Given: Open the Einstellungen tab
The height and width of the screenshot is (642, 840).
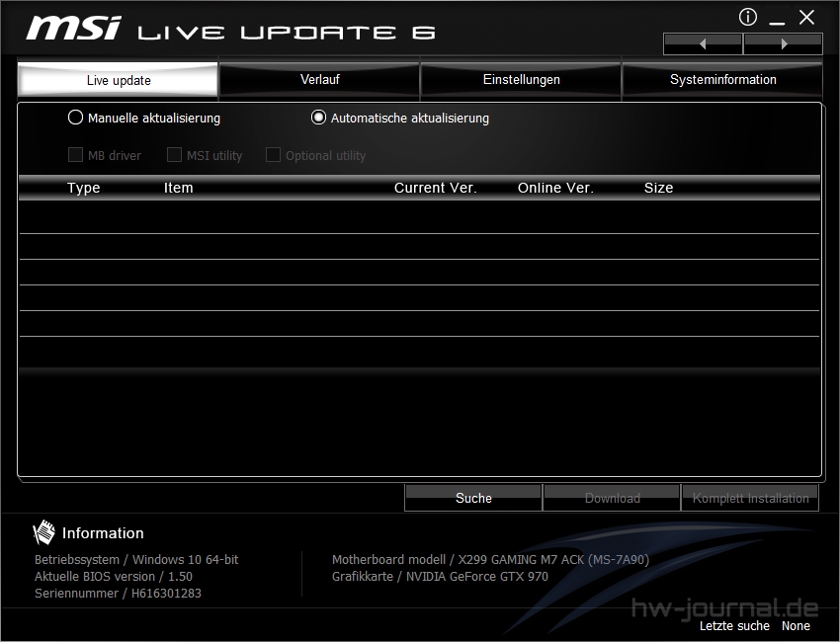Looking at the screenshot, I should pyautogui.click(x=521, y=80).
